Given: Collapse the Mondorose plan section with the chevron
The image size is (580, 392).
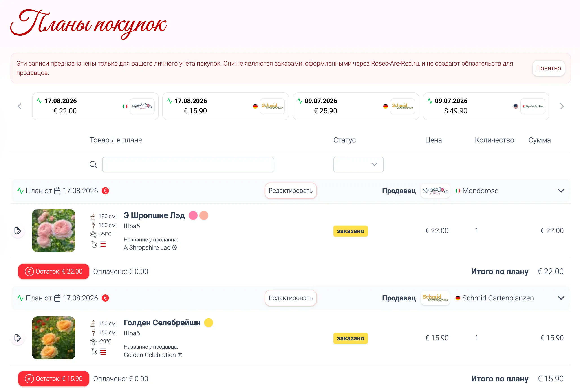Looking at the screenshot, I should coord(561,191).
